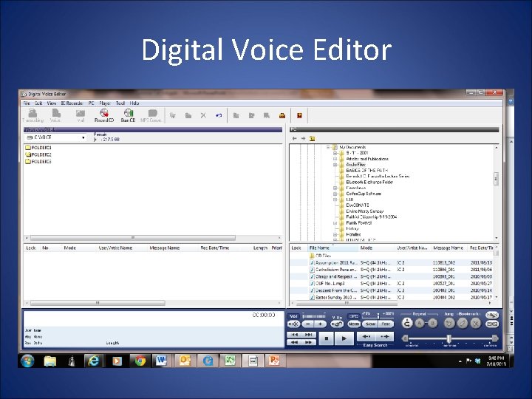Image resolution: width=532 pixels, height=399 pixels.
Task: Click Easy Search back arrow button
Action: coord(366,337)
